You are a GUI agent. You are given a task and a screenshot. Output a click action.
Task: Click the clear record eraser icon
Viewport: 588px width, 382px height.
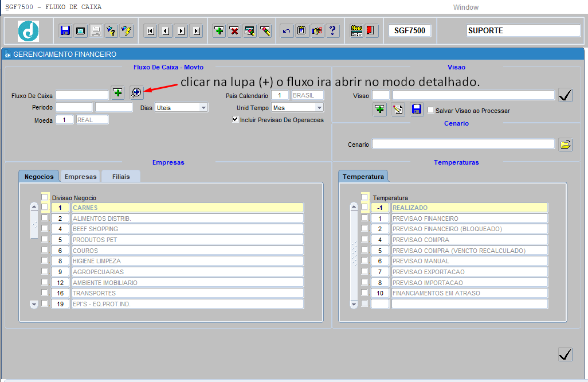265,30
